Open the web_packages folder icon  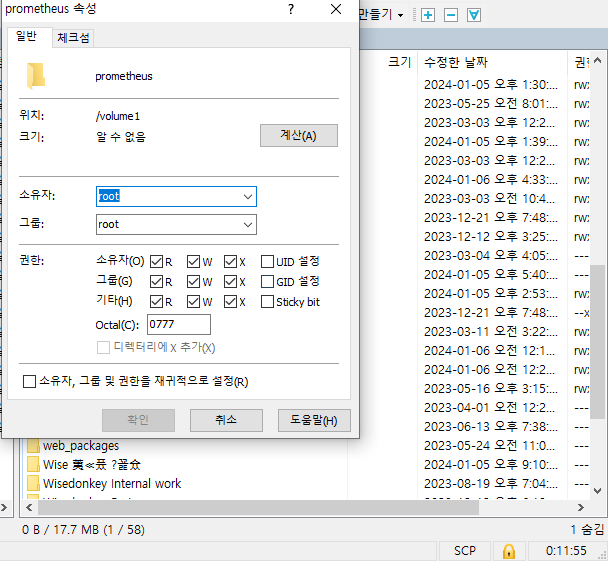(33, 445)
